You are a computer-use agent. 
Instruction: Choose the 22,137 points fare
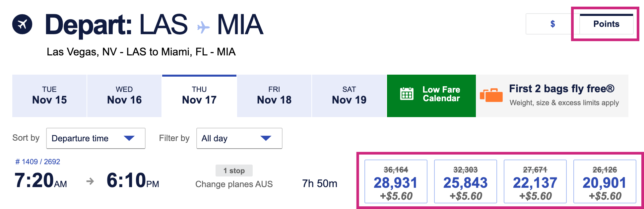click(x=535, y=181)
